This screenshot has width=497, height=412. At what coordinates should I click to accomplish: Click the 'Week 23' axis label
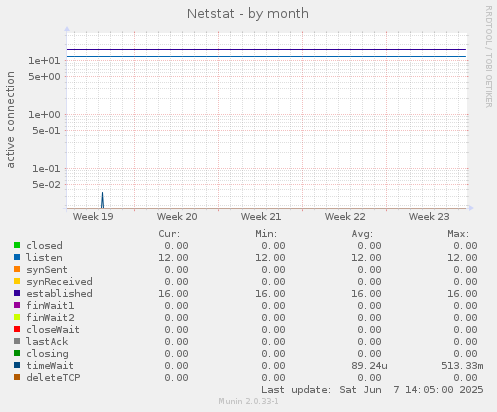[429, 217]
